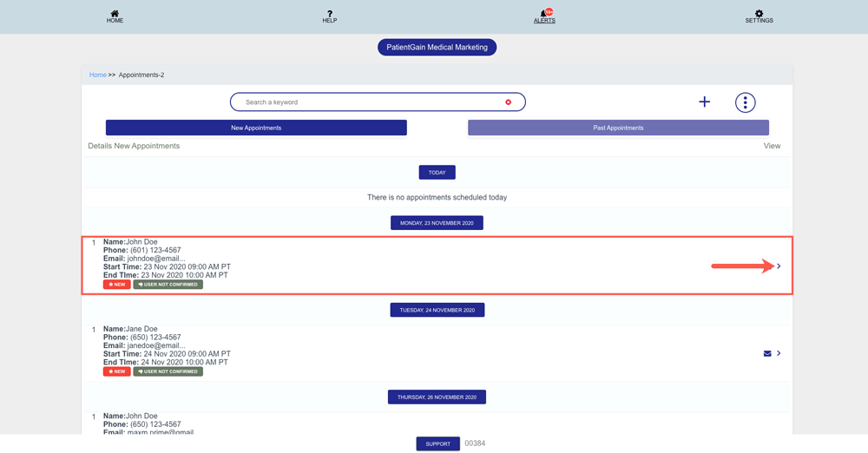Expand John Doe 23 Nov appointment chevron

779,266
